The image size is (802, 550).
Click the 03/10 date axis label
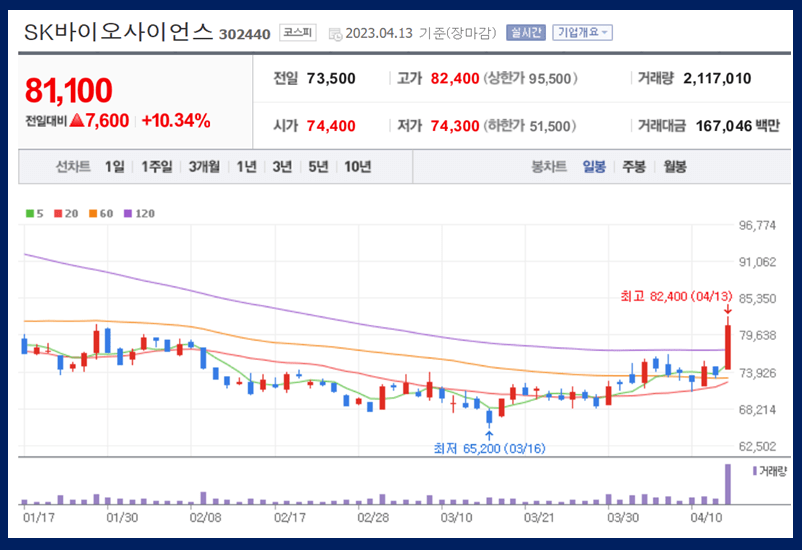(x=456, y=518)
